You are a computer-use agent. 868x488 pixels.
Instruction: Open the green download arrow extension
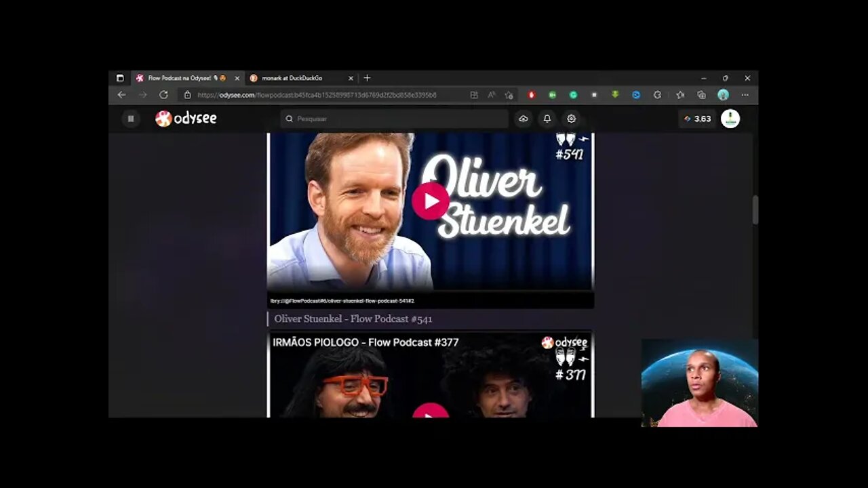tap(615, 95)
